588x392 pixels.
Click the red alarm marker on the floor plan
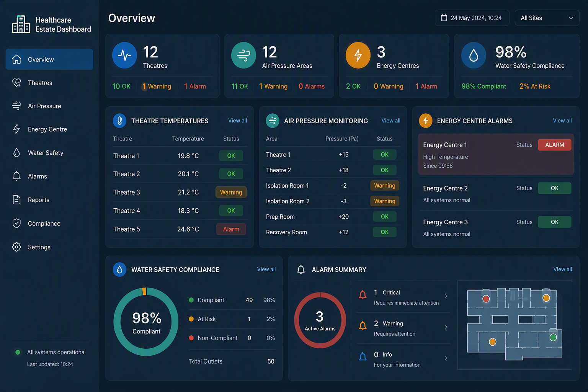[486, 299]
